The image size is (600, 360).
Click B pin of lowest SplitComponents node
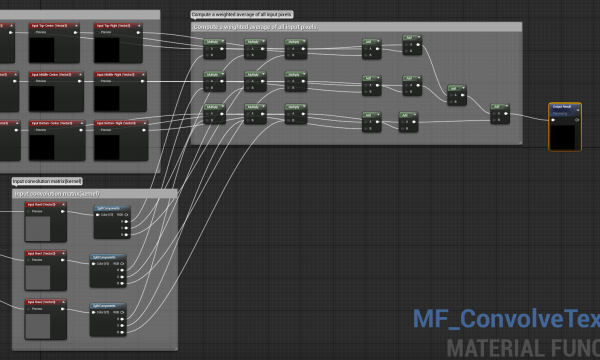[x=122, y=332]
